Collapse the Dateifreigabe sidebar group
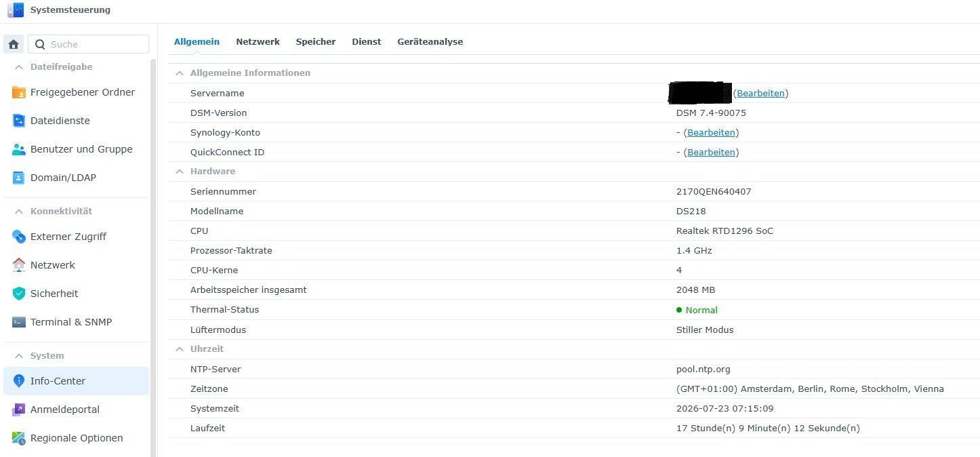The image size is (980, 457). coord(18,67)
